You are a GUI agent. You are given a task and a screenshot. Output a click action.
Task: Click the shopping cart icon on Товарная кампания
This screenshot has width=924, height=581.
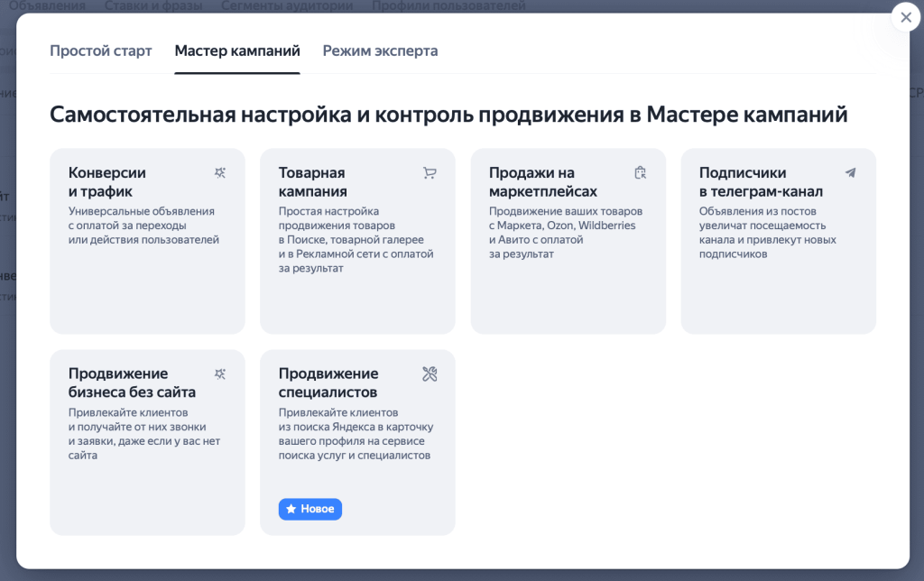click(x=430, y=172)
